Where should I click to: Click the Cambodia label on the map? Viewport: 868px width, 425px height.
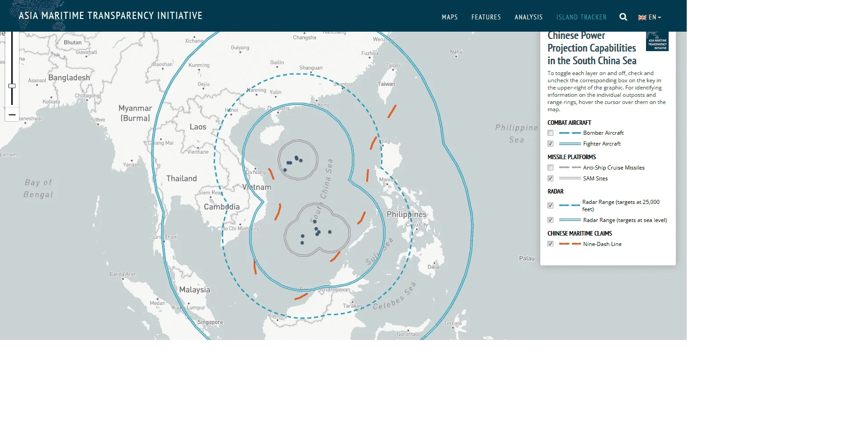pyautogui.click(x=222, y=207)
